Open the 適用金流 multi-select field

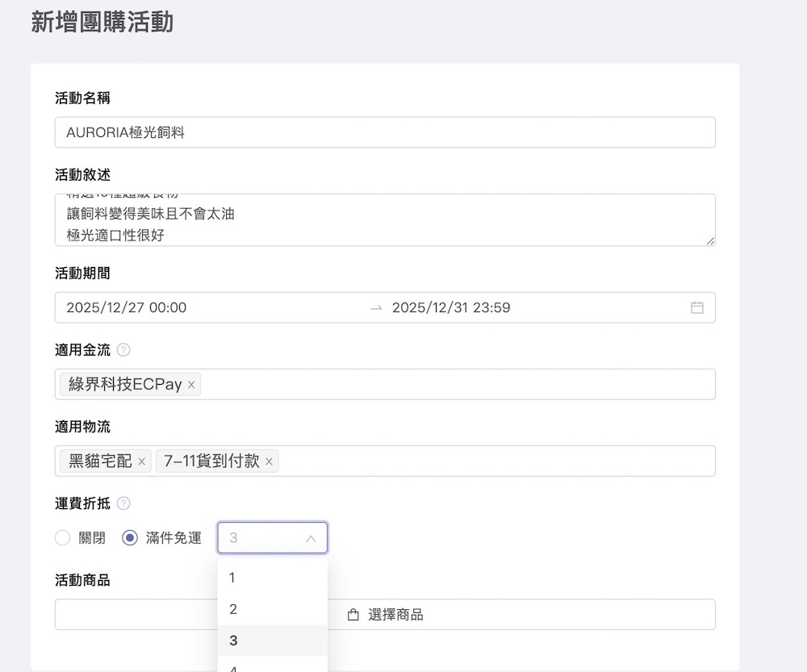(x=452, y=385)
